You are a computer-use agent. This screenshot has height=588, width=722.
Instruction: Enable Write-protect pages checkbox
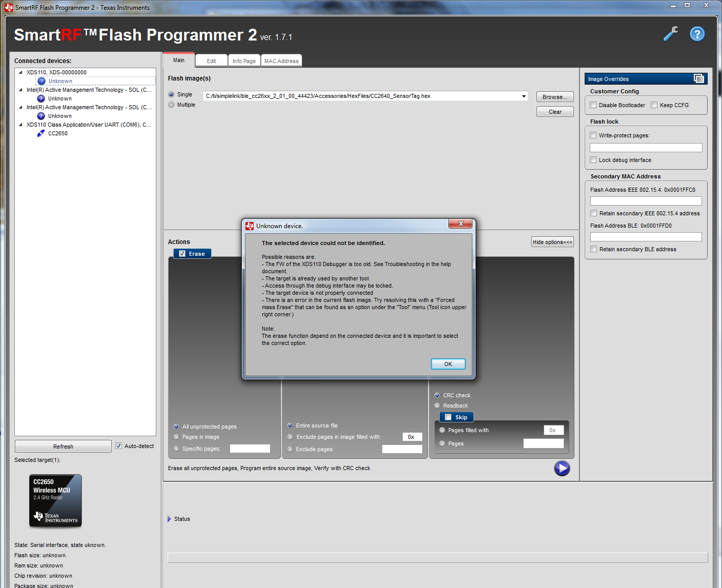pyautogui.click(x=593, y=135)
